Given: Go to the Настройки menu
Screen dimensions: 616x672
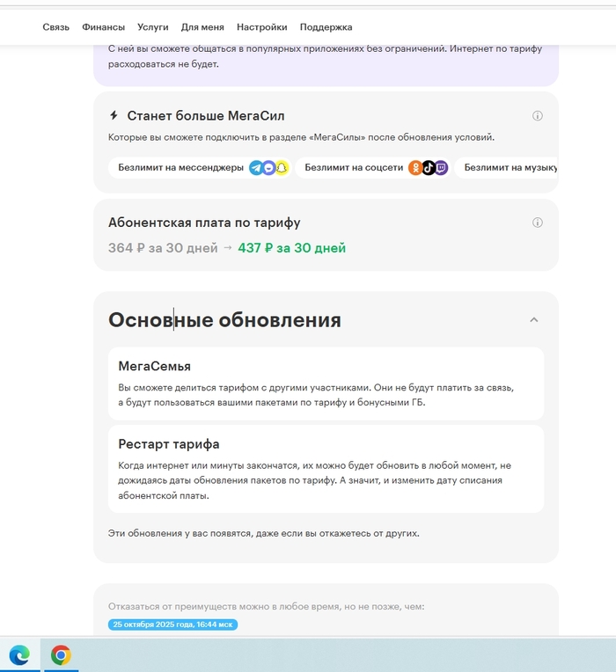Looking at the screenshot, I should [x=262, y=27].
